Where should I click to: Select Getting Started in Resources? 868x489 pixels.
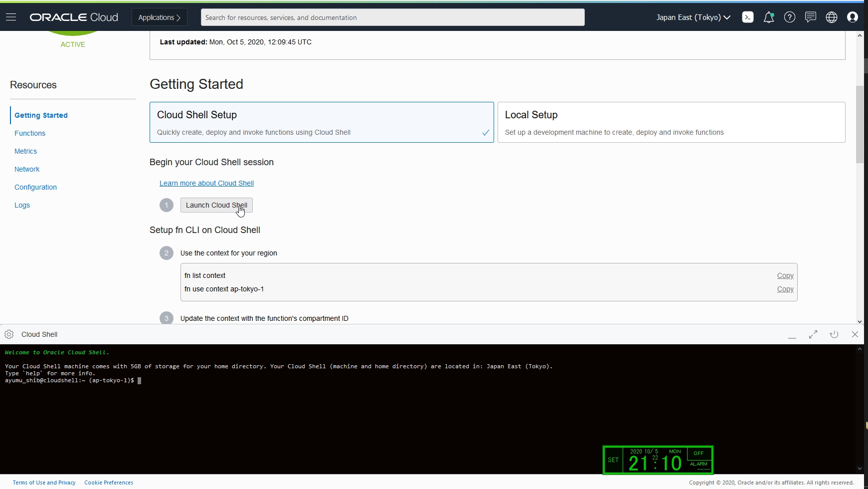[x=41, y=115]
